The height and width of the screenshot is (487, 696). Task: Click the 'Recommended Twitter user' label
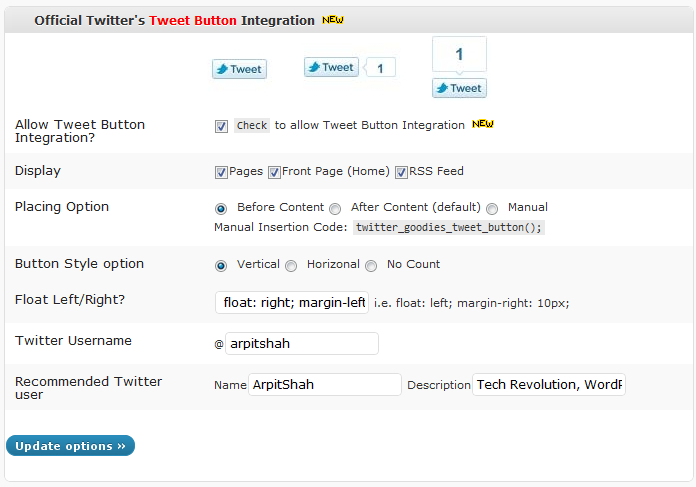pyautogui.click(x=88, y=388)
